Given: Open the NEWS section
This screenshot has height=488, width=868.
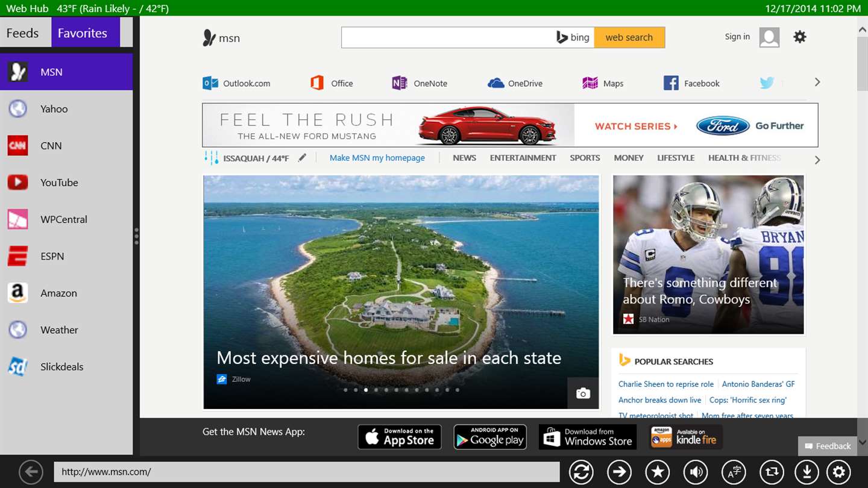Looking at the screenshot, I should pos(464,158).
